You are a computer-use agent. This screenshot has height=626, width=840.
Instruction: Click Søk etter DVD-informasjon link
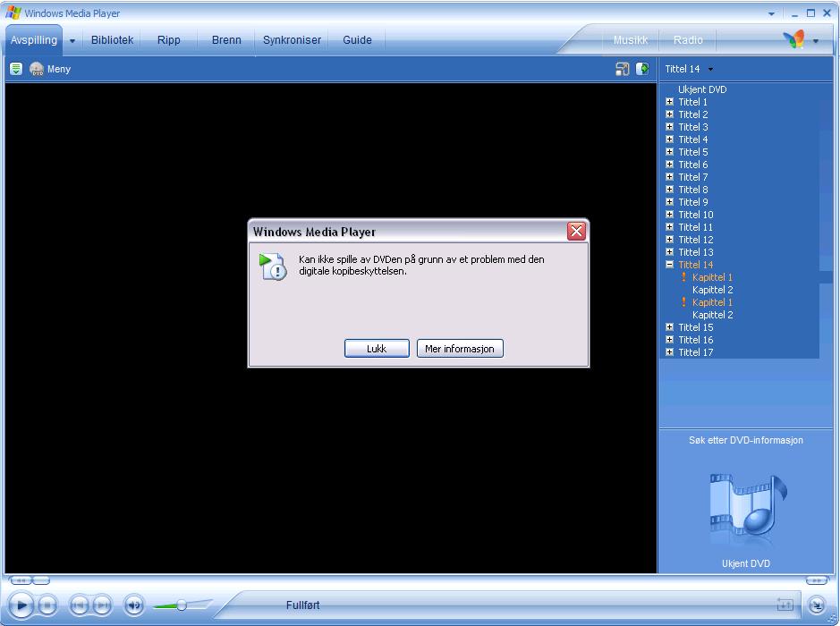point(746,440)
